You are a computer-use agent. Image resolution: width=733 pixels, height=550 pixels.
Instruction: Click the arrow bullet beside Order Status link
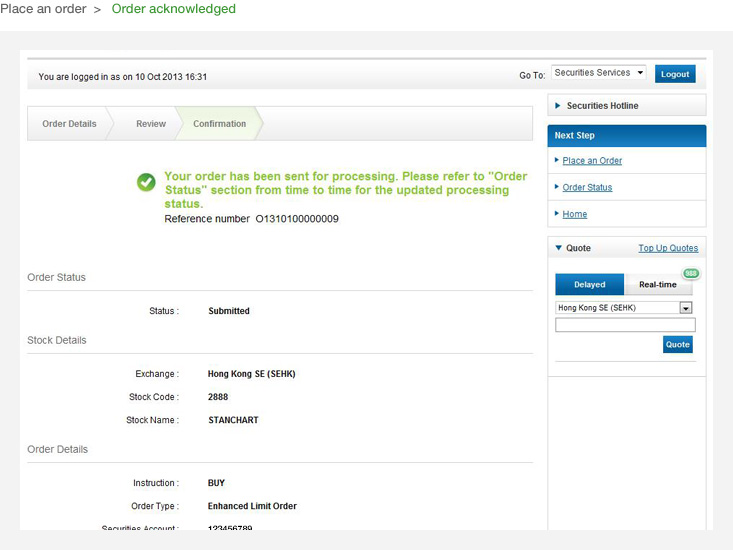(x=557, y=186)
